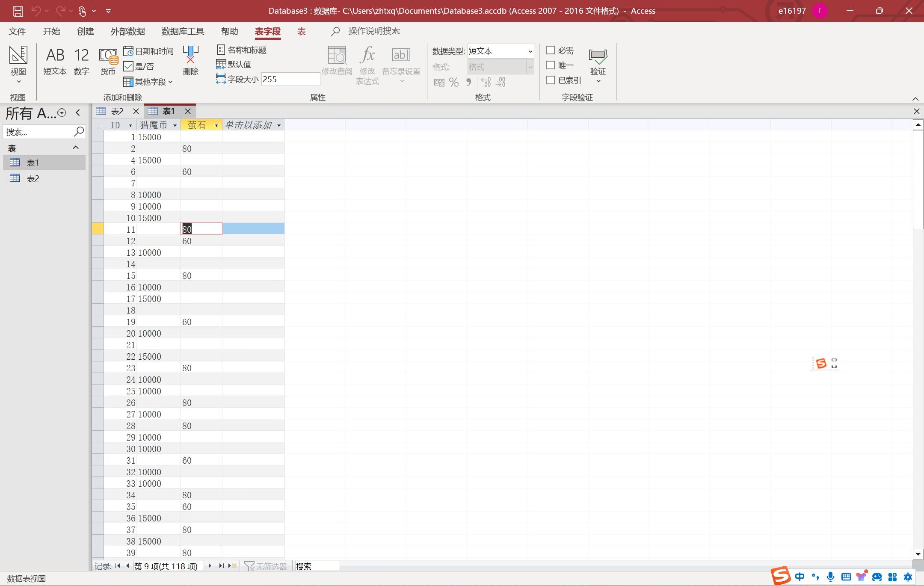Viewport: 924px width, 586px height.
Task: Go to first record navigation button
Action: point(118,566)
